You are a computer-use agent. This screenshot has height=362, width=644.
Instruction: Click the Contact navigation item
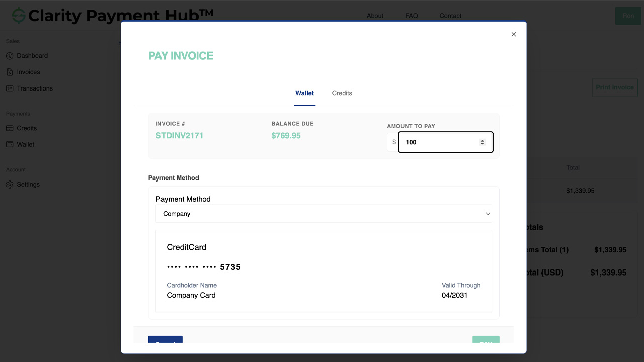pyautogui.click(x=450, y=16)
